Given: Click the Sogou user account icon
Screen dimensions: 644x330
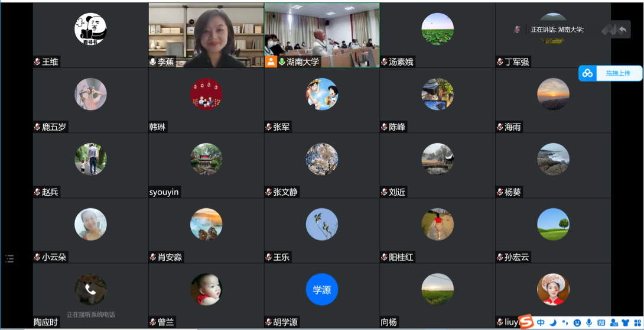Looking at the screenshot, I should click(614, 323).
